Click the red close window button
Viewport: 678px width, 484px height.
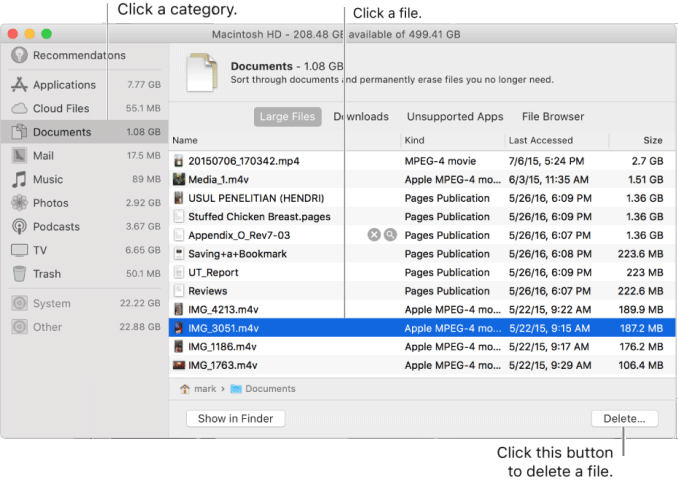13,34
